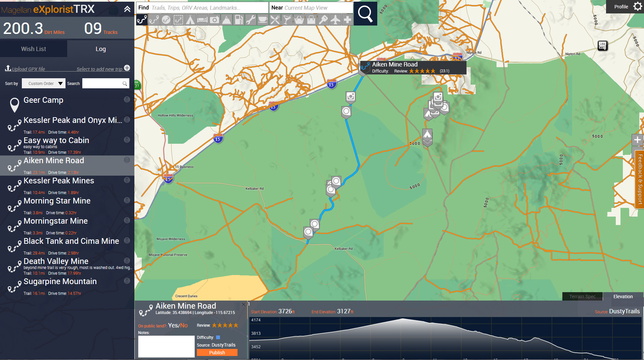Select the lodging bed icon in the toolbar
Viewport: 644px width, 360px height.
coord(202,19)
